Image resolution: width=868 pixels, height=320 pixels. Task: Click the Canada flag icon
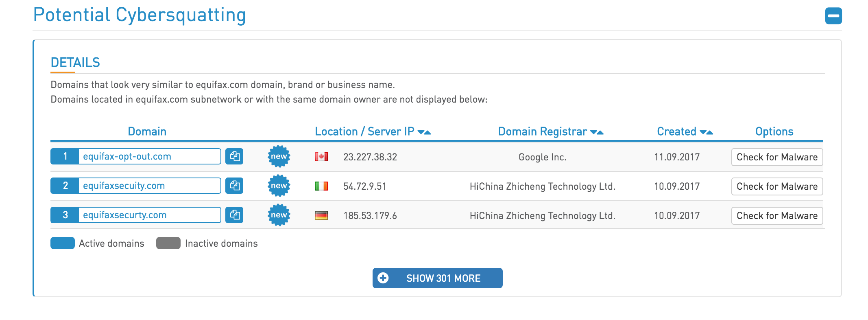(321, 157)
